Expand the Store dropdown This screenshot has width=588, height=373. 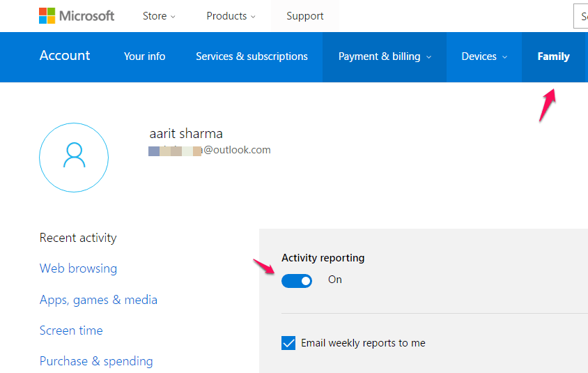click(x=159, y=16)
